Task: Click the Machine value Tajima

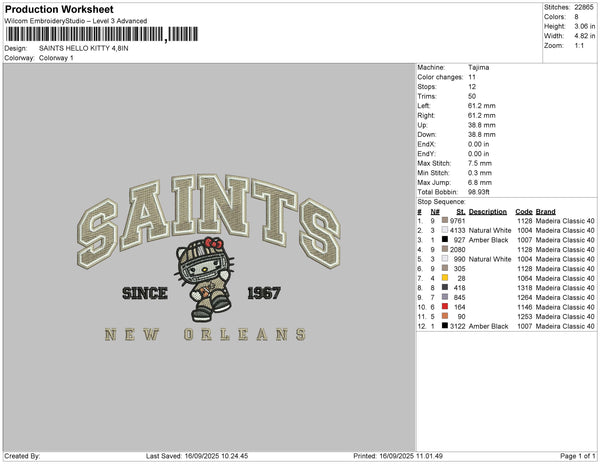Action: tap(478, 67)
